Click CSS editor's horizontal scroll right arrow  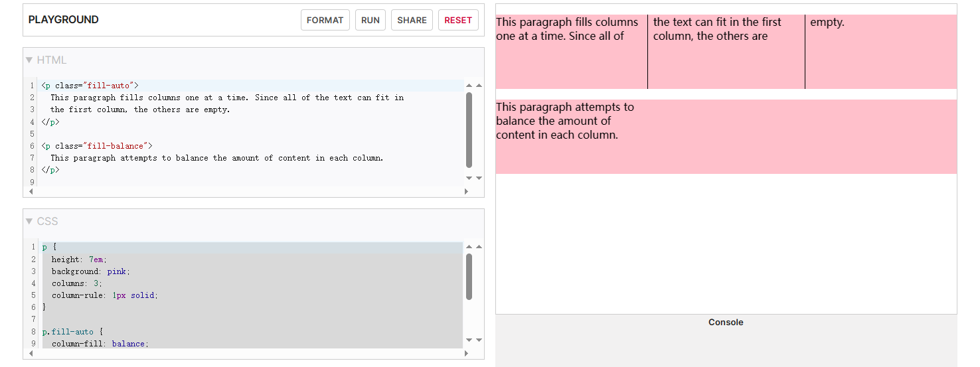coord(466,353)
